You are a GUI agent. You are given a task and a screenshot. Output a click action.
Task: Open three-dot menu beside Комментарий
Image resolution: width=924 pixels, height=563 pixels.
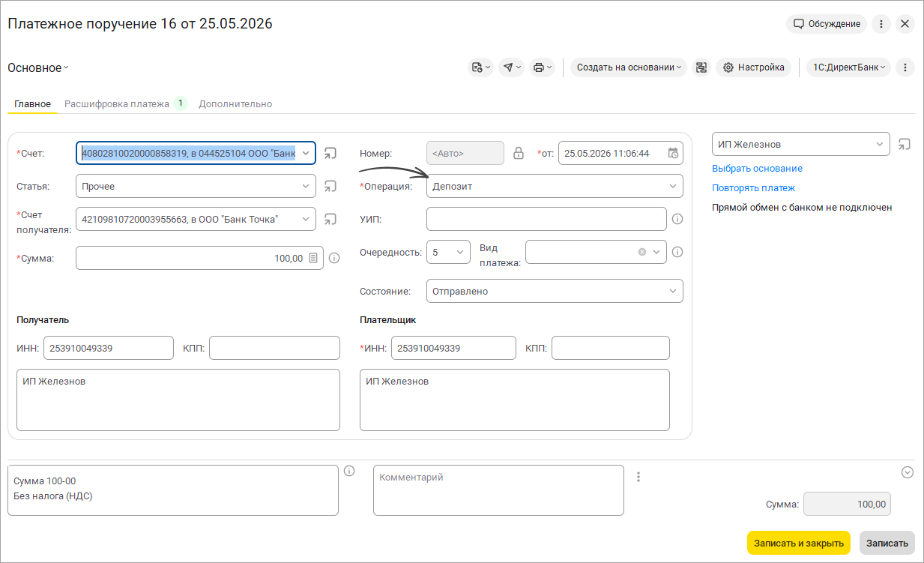click(638, 476)
